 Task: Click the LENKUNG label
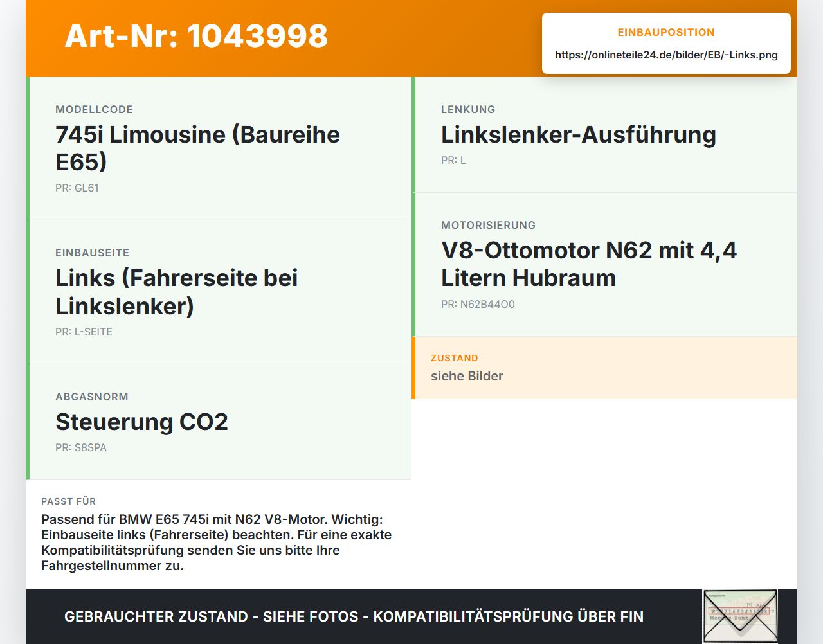pyautogui.click(x=468, y=110)
